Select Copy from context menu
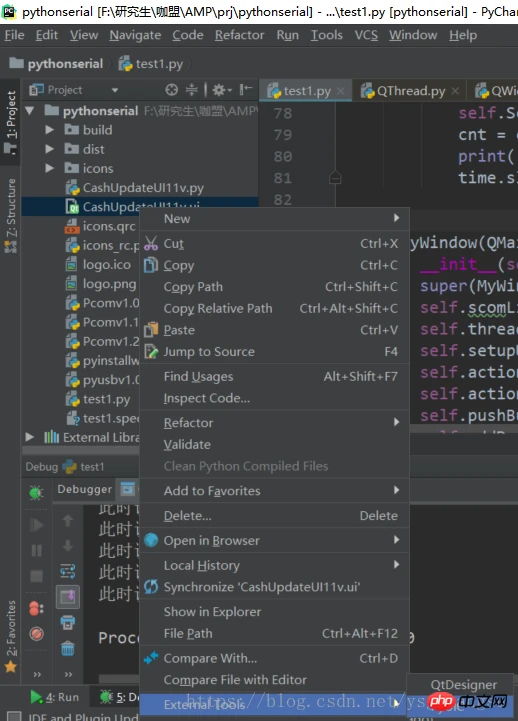The image size is (518, 721). tap(274, 265)
